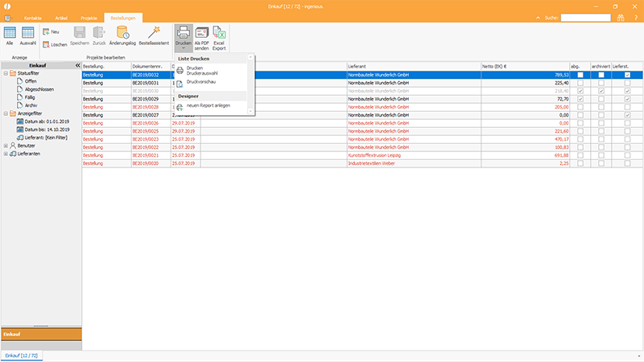Select Drucken Druckerauswahl in the dropdown

211,70
